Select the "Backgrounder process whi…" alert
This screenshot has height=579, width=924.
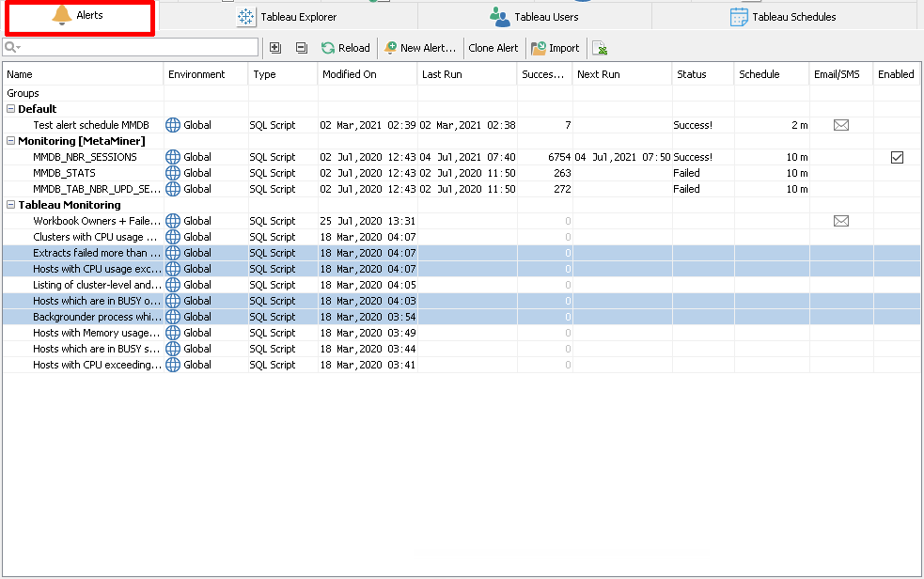click(97, 317)
